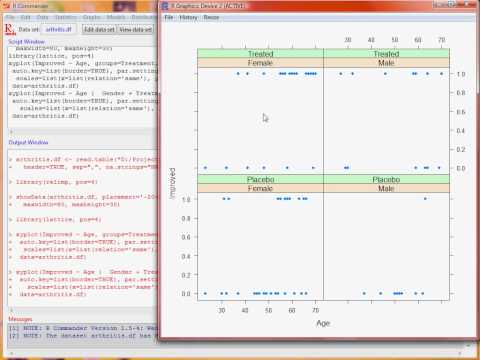Image resolution: width=480 pixels, height=360 pixels.
Task: Click the Improved y-axis label
Action: [x=172, y=183]
